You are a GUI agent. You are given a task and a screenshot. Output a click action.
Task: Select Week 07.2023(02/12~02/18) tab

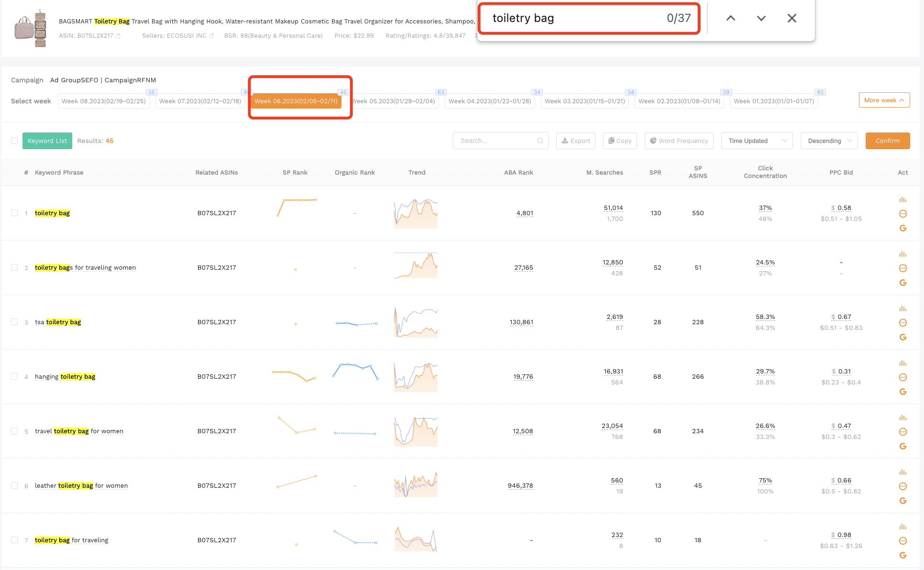tap(200, 101)
